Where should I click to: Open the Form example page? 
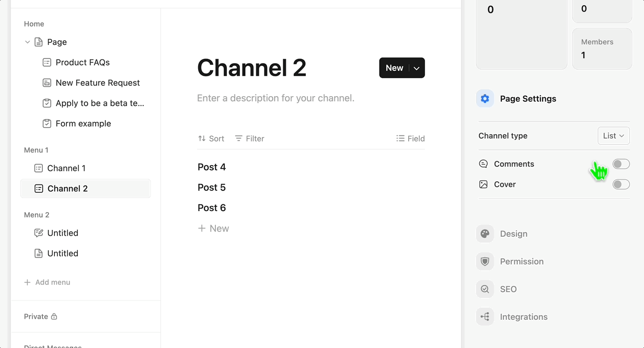[83, 124]
